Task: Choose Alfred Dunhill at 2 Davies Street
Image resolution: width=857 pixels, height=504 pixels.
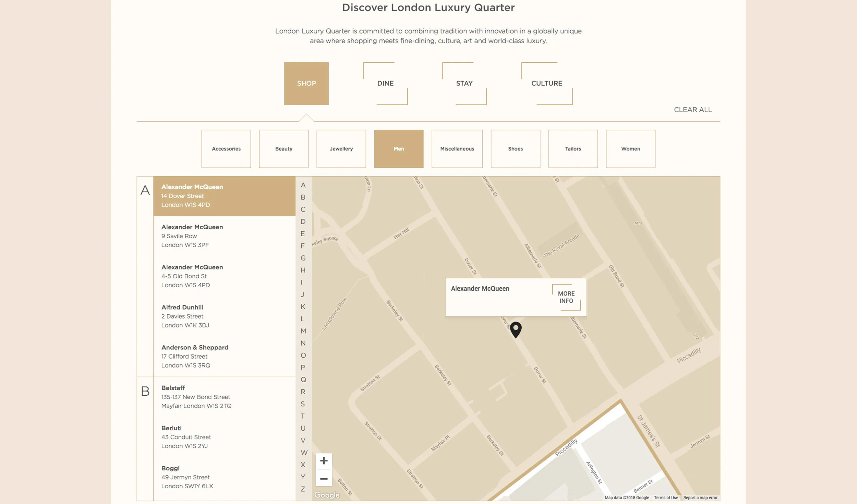Action: coord(225,316)
